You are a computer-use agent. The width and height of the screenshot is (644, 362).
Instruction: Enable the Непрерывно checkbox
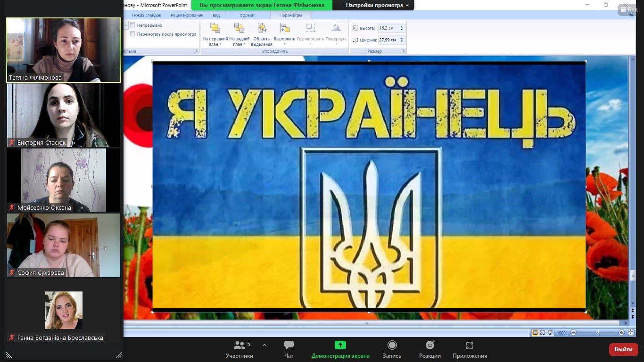[x=132, y=25]
